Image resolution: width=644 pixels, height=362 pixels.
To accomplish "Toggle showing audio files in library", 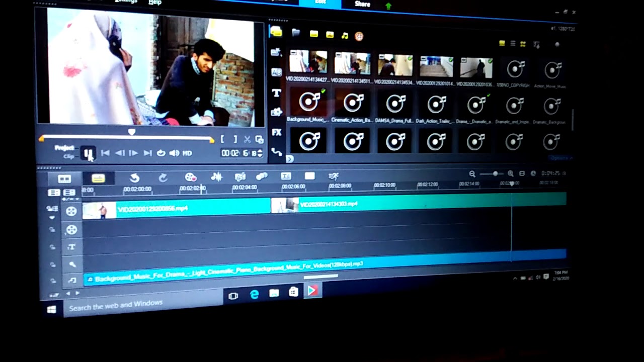I will (345, 35).
